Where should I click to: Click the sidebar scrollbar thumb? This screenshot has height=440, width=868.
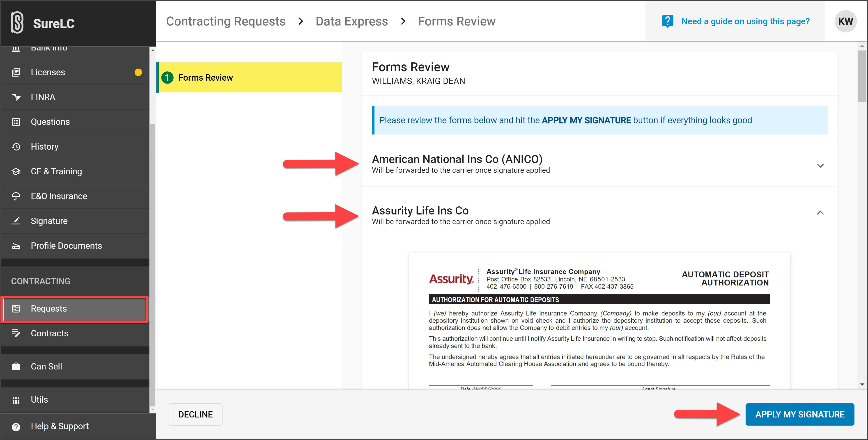pos(152,265)
